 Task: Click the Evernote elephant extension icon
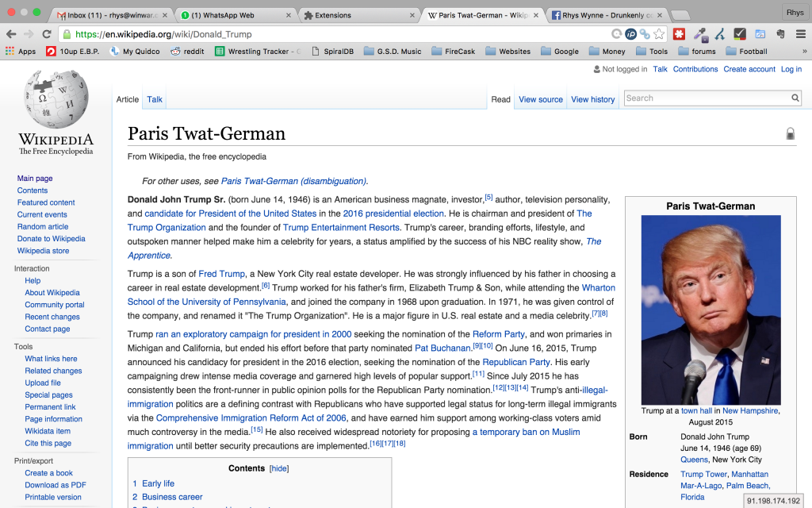click(x=780, y=34)
